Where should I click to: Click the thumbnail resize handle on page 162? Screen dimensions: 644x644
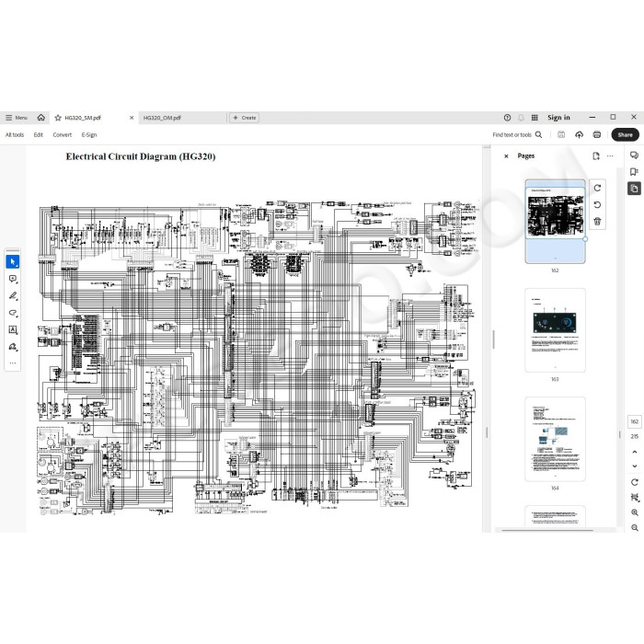(585, 238)
